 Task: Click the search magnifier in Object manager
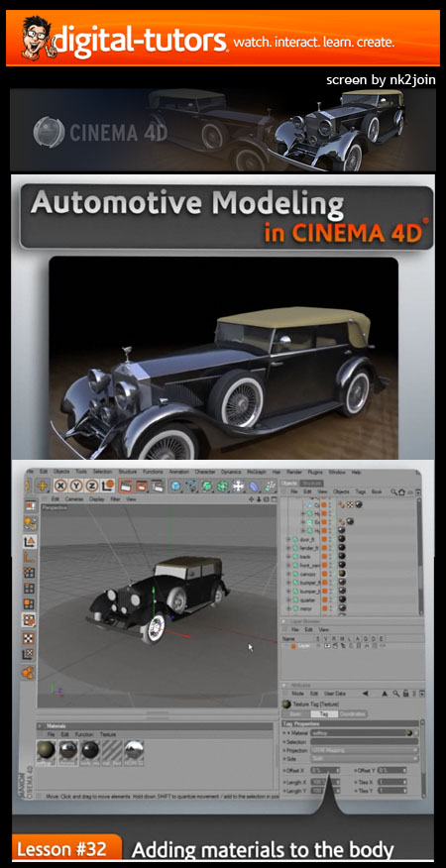pos(393,491)
